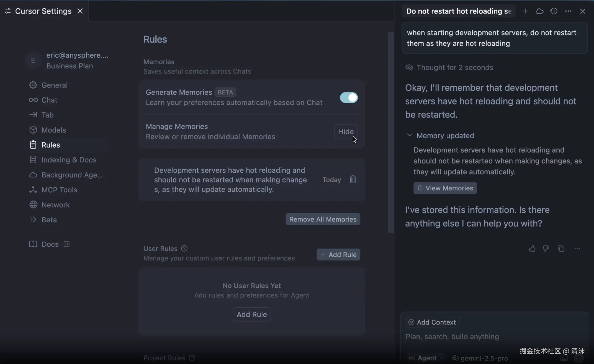Go to Indexing & Docs settings
Image resolution: width=594 pixels, height=364 pixels.
[x=69, y=160]
